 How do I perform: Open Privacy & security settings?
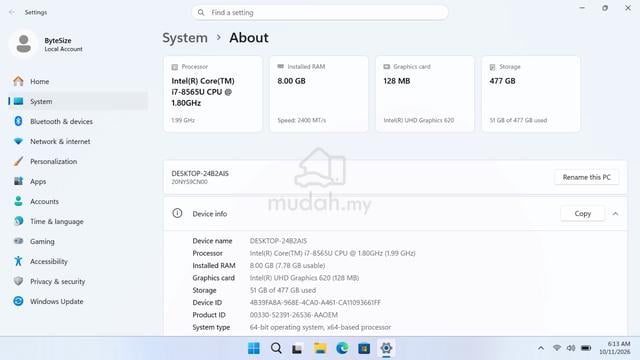[x=78, y=281]
